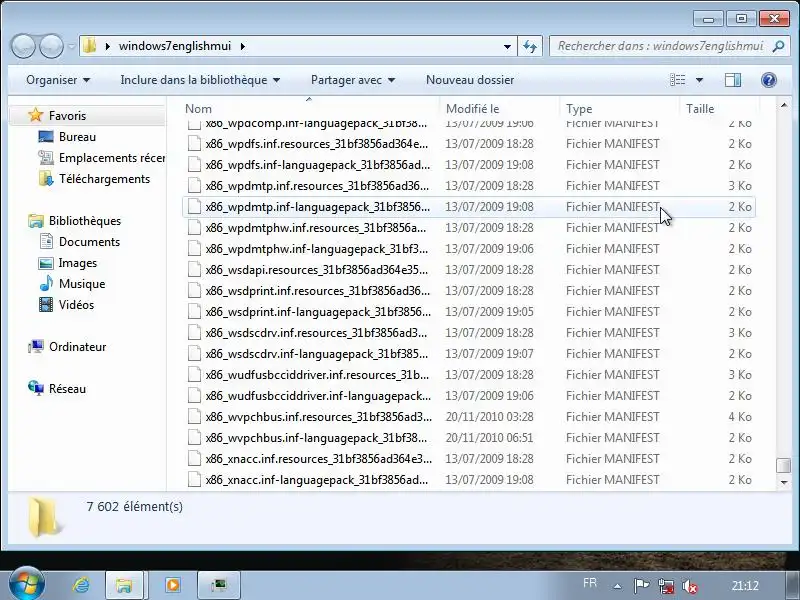This screenshot has height=600, width=800.
Task: Click the Musique note icon
Action: (46, 284)
